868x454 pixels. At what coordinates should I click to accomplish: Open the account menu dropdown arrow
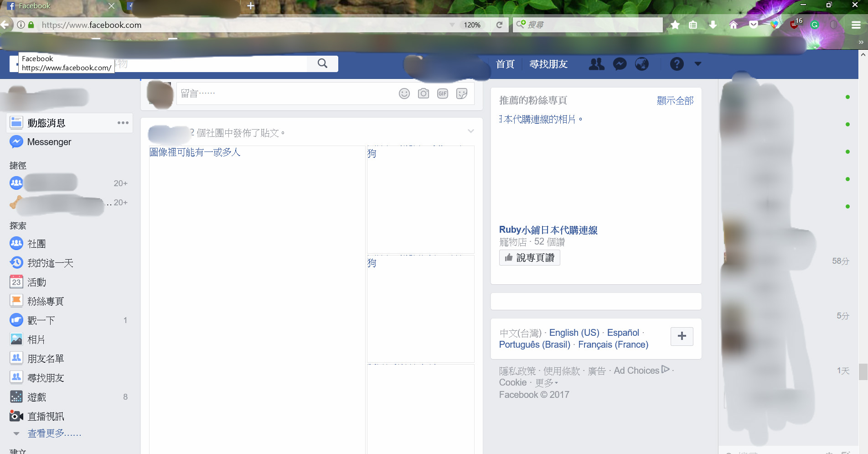coord(697,64)
